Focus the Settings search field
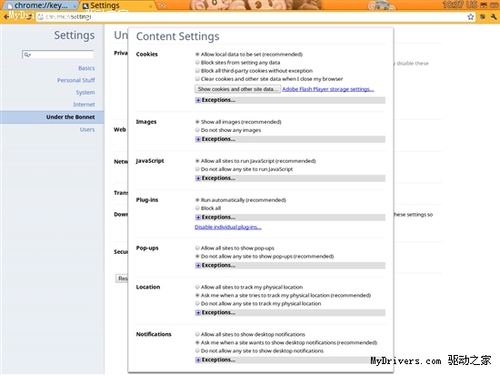 58,55
